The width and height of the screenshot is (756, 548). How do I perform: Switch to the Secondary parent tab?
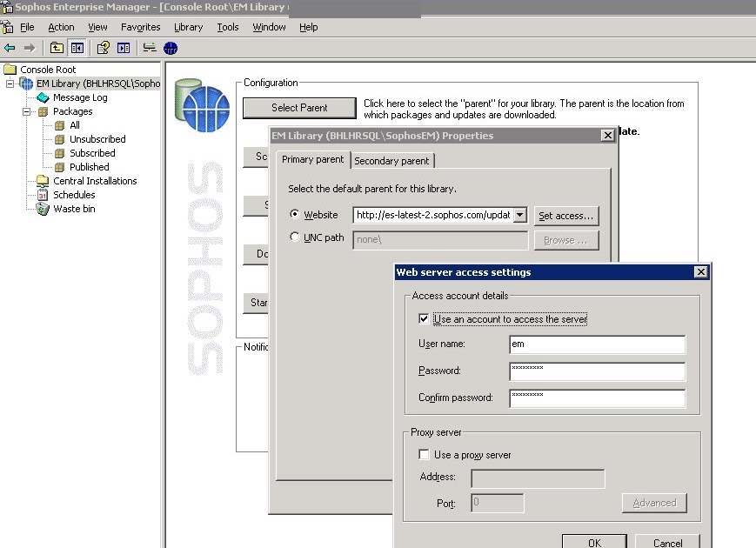coord(391,161)
